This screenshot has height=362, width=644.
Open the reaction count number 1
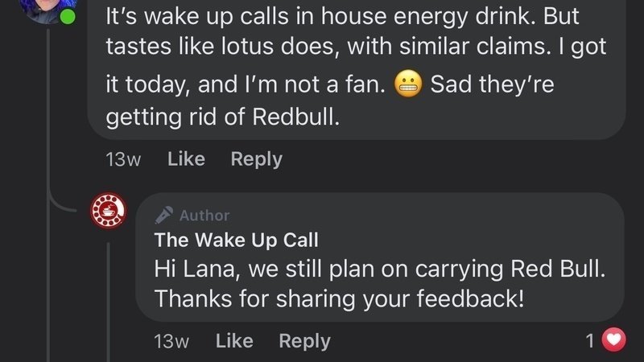click(590, 341)
